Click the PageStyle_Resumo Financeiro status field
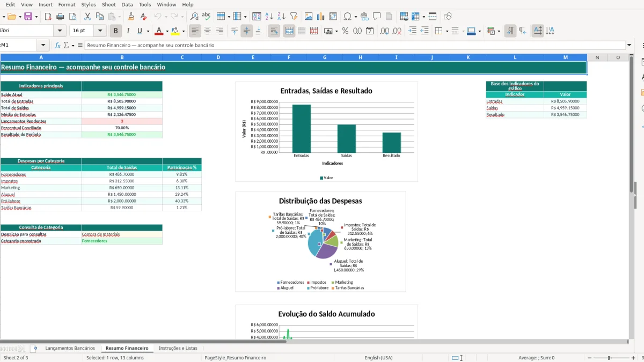Image resolution: width=644 pixels, height=362 pixels. 236,358
